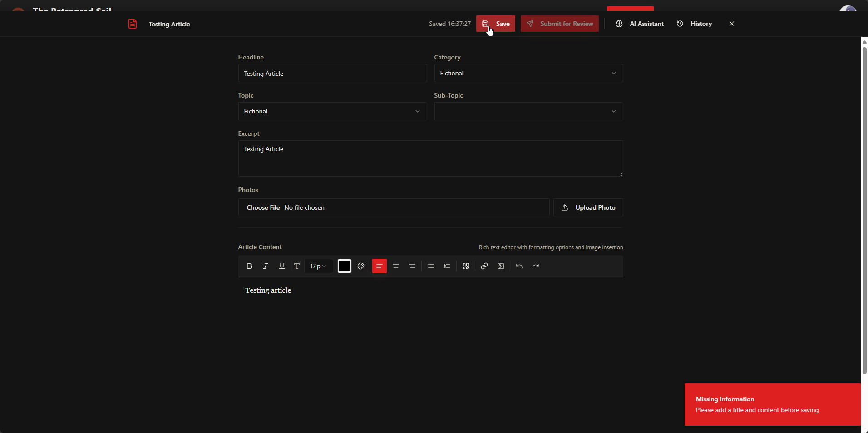Toggle underline formatting

pos(282,266)
